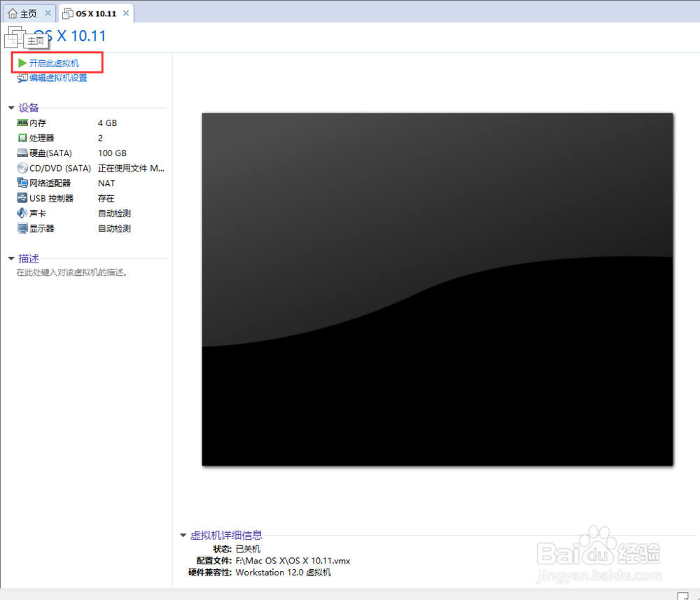This screenshot has height=600, width=700.
Task: Close the 主页 tab
Action: (x=48, y=13)
